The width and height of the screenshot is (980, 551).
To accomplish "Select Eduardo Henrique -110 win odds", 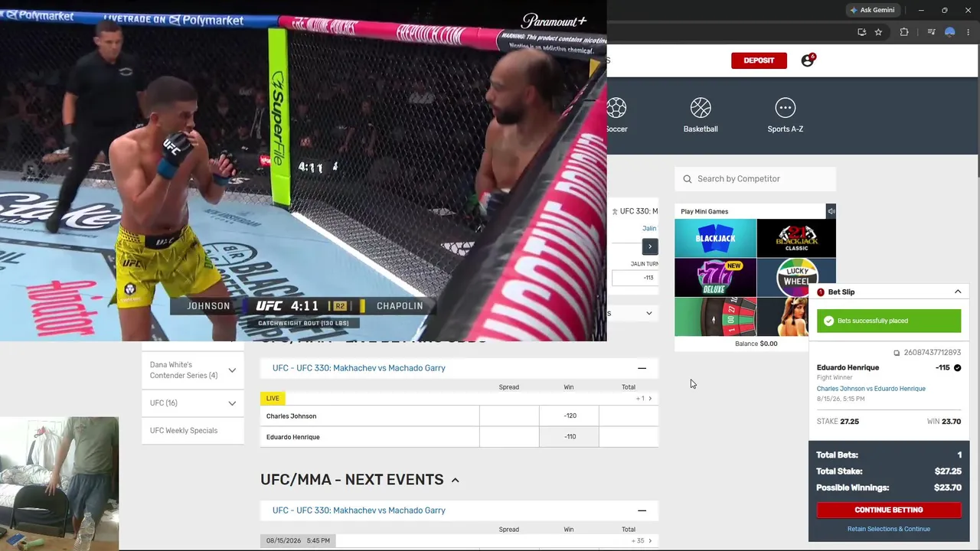I will (x=569, y=437).
